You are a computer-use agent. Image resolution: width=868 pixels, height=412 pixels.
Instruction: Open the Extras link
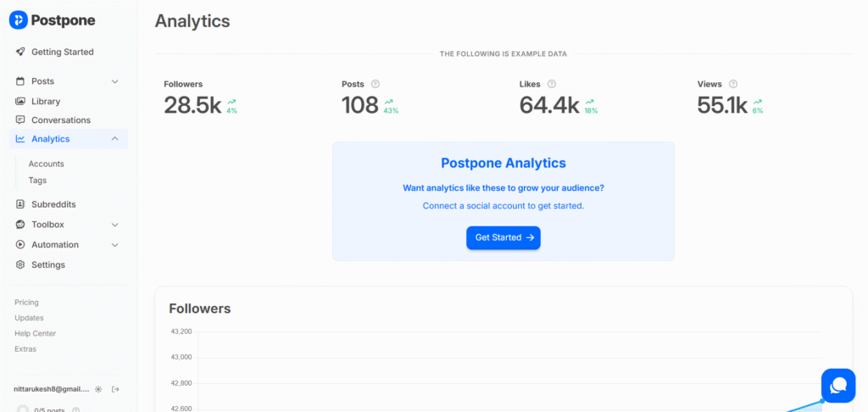pyautogui.click(x=25, y=349)
